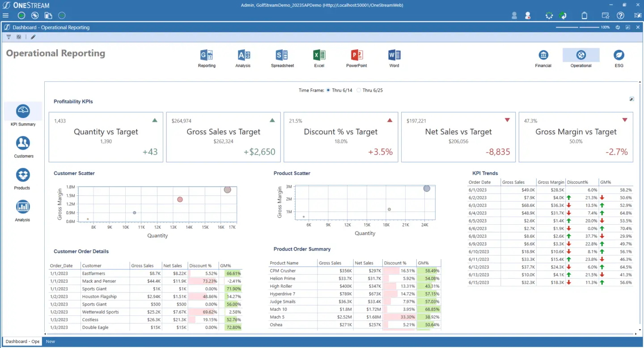Click the green circle icon beside hamburger menu

point(21,16)
